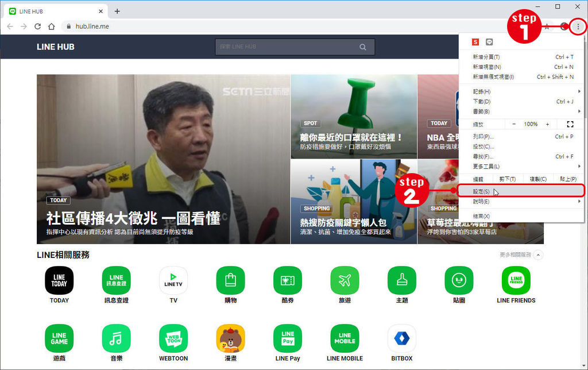Open the 訊息查證 service icon
588x370 pixels.
pos(116,280)
